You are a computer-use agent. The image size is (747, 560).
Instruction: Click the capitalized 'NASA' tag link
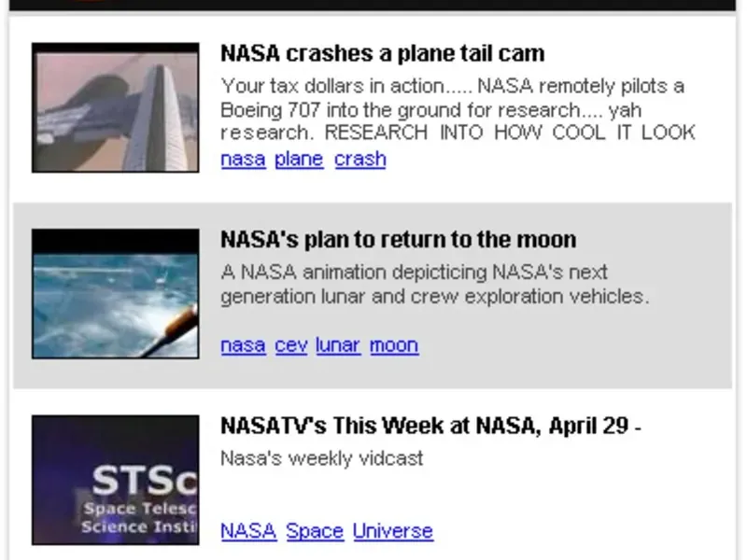click(x=248, y=531)
